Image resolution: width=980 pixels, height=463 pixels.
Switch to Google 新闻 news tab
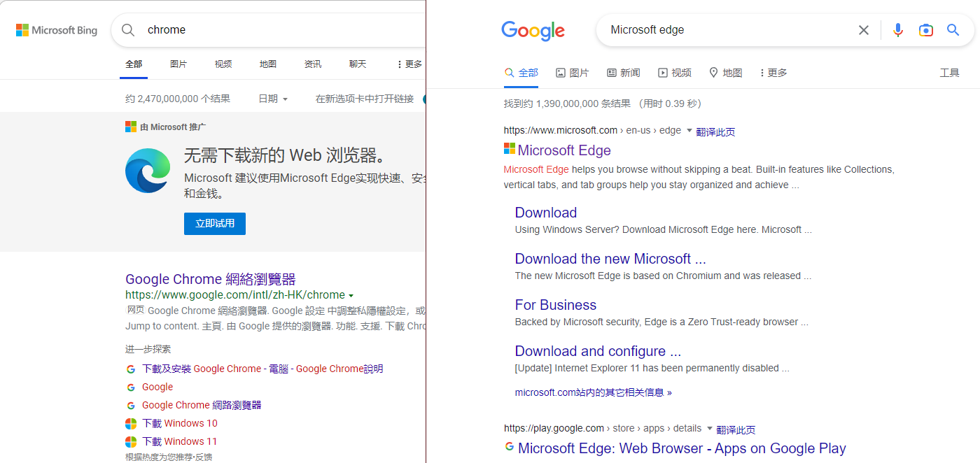623,73
